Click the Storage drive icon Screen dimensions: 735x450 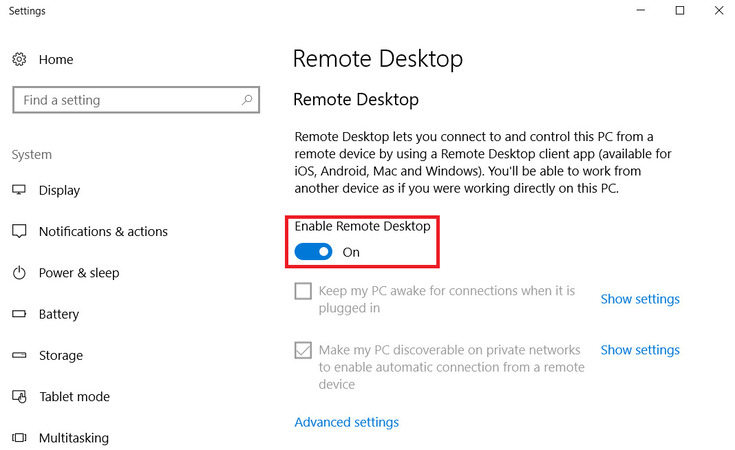click(x=19, y=355)
